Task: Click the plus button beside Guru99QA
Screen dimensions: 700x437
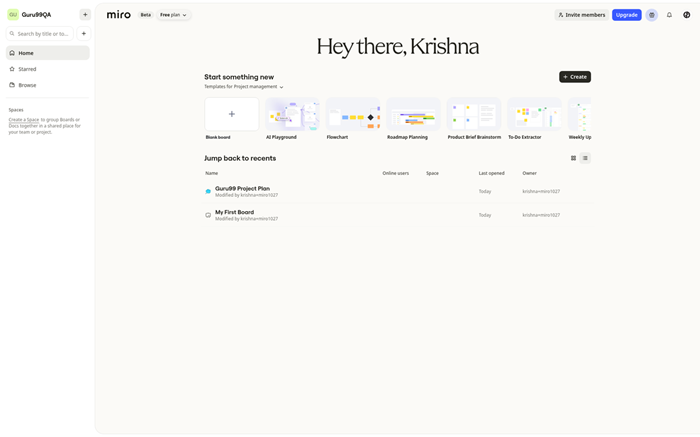Action: coord(85,15)
